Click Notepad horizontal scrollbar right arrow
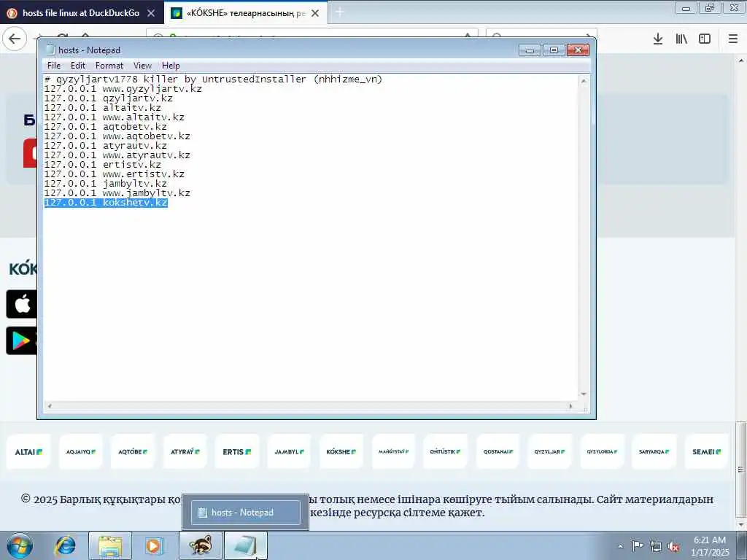747x560 pixels. (570, 406)
